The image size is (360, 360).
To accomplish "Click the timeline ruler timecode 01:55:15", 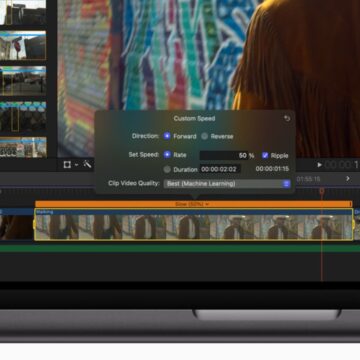I will (x=308, y=179).
